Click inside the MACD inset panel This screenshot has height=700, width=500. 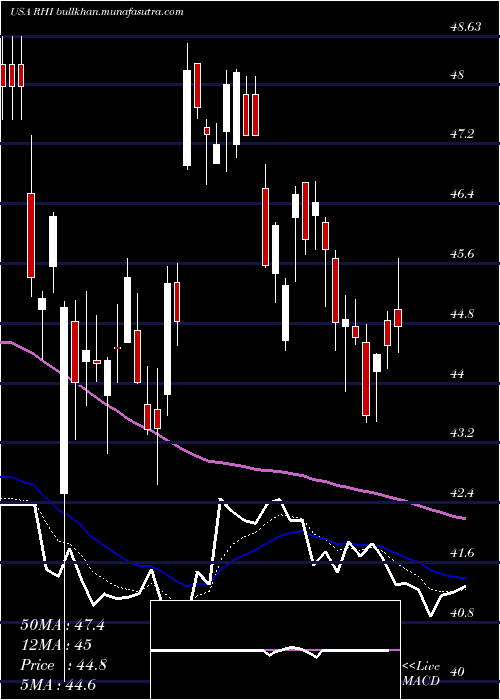pos(275,650)
